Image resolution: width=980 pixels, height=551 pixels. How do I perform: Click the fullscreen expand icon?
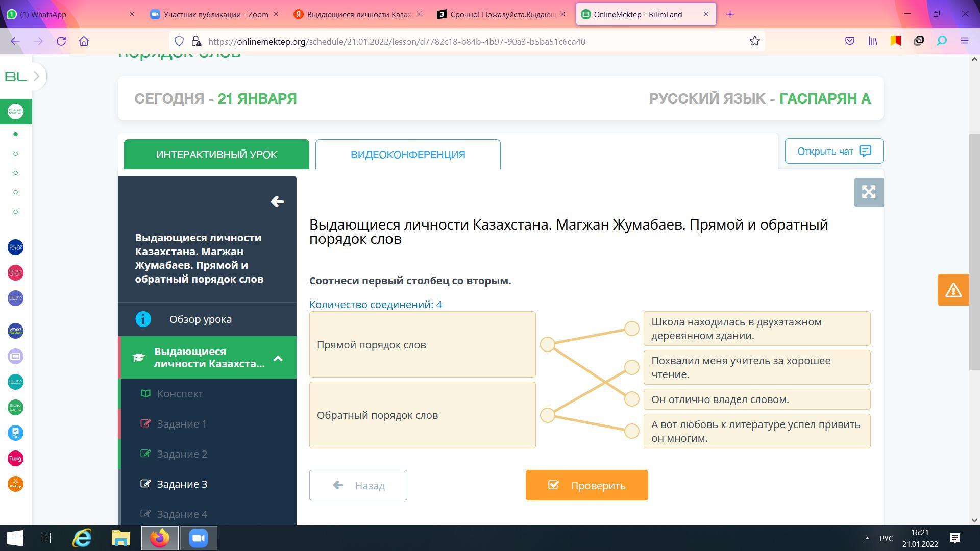[868, 192]
